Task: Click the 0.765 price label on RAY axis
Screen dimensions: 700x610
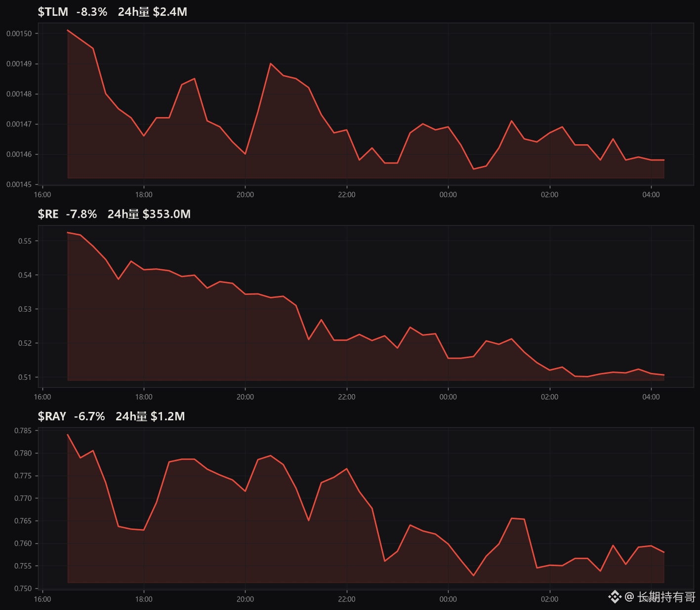Action: (x=23, y=521)
